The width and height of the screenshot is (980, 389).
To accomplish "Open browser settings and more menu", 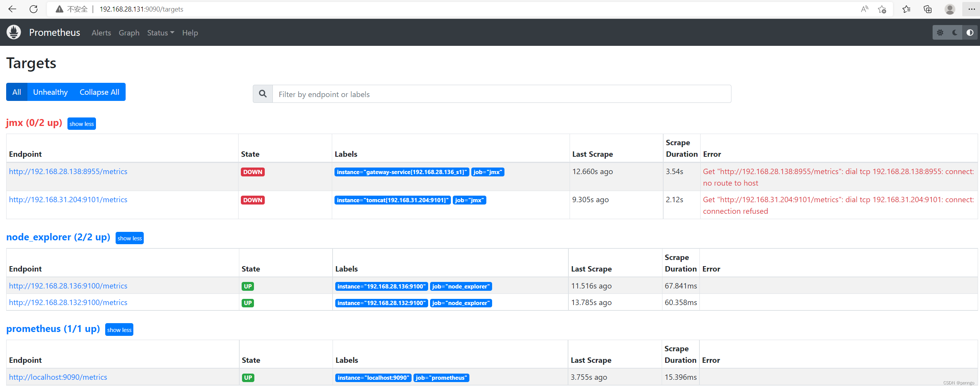I will 972,9.
